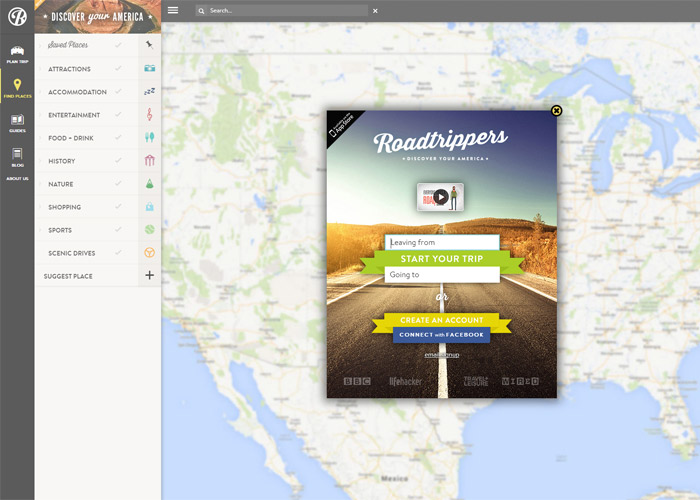The height and width of the screenshot is (500, 700).
Task: Open the Blog icon in sidebar
Action: click(17, 154)
